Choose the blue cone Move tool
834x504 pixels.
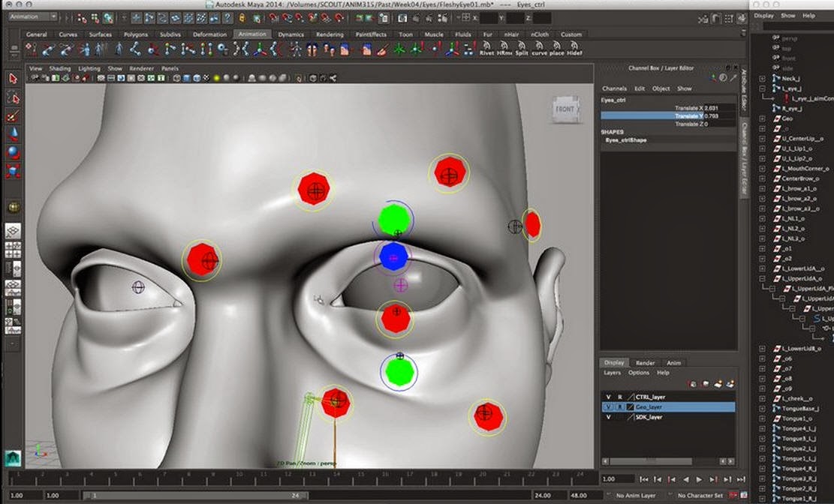coord(14,134)
